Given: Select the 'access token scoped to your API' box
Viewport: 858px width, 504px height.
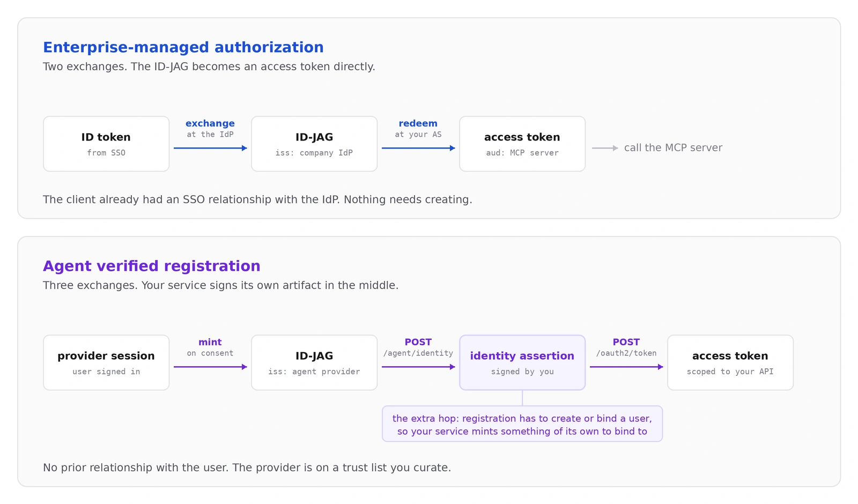Looking at the screenshot, I should coord(730,362).
